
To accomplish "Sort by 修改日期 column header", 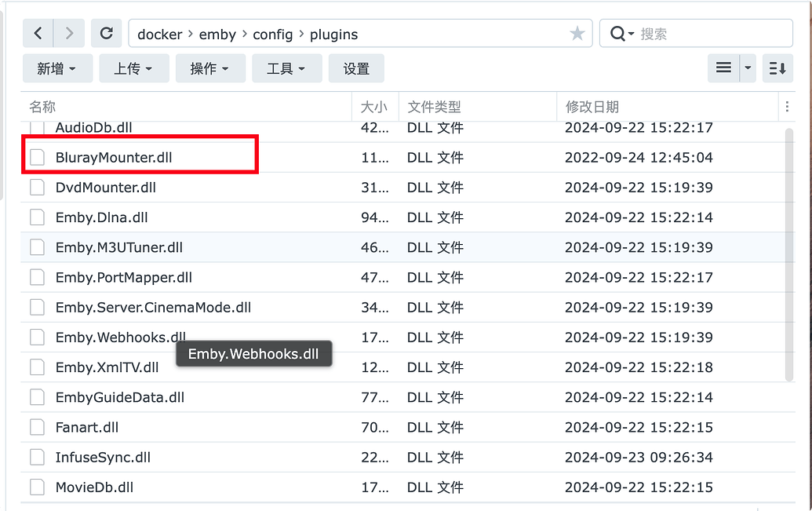I will [668, 107].
